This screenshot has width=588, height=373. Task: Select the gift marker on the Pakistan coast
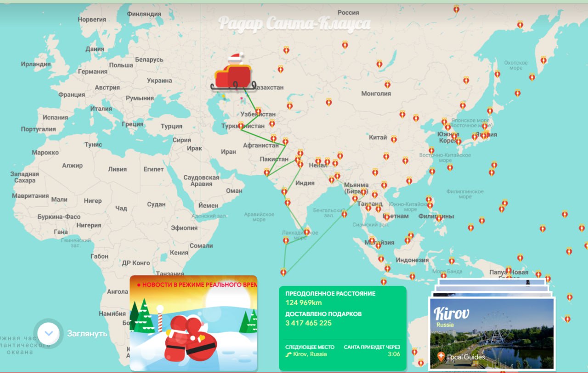coord(266,172)
